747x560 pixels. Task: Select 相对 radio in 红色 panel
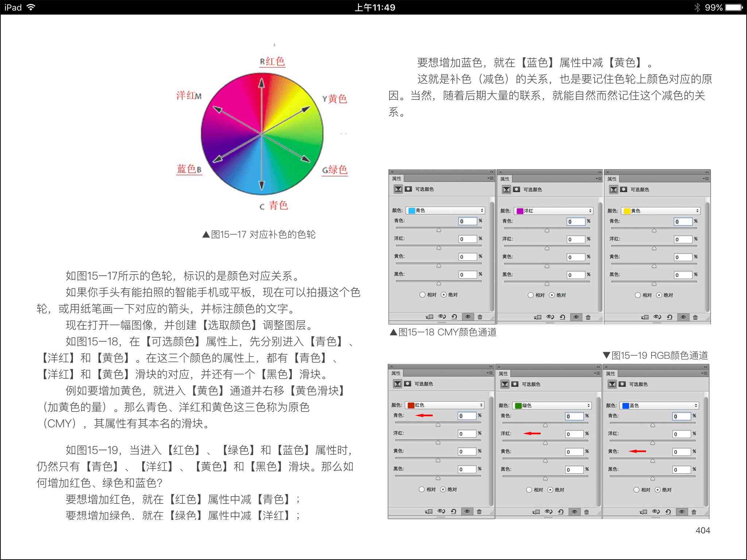[x=422, y=489]
